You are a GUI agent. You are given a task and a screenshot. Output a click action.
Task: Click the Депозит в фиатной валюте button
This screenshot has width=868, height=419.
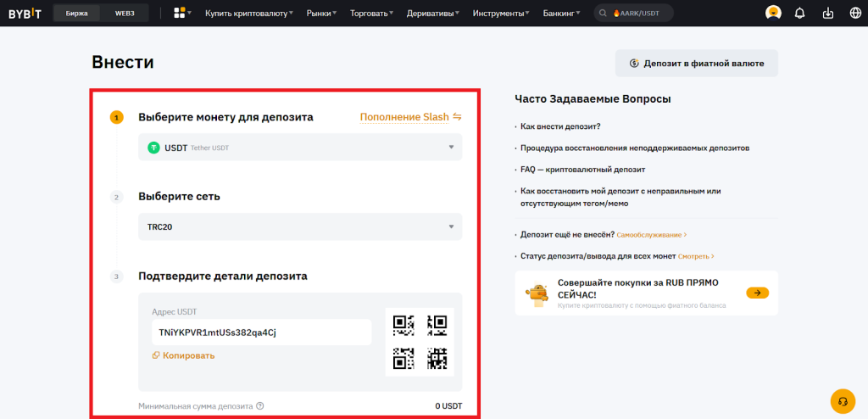coord(696,63)
